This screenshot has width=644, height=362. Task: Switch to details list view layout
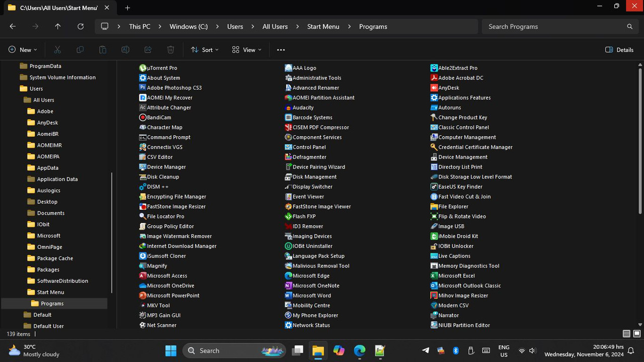pyautogui.click(x=626, y=334)
